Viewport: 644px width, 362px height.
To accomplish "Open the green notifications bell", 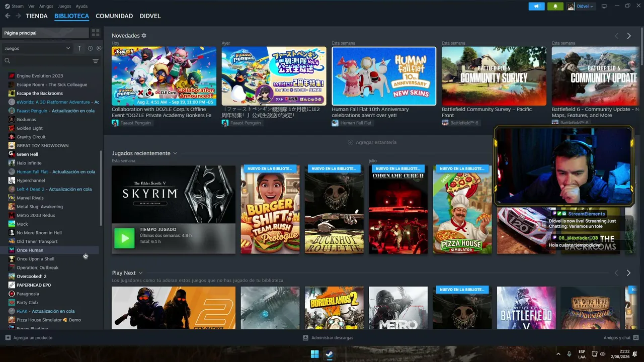I will click(x=555, y=6).
